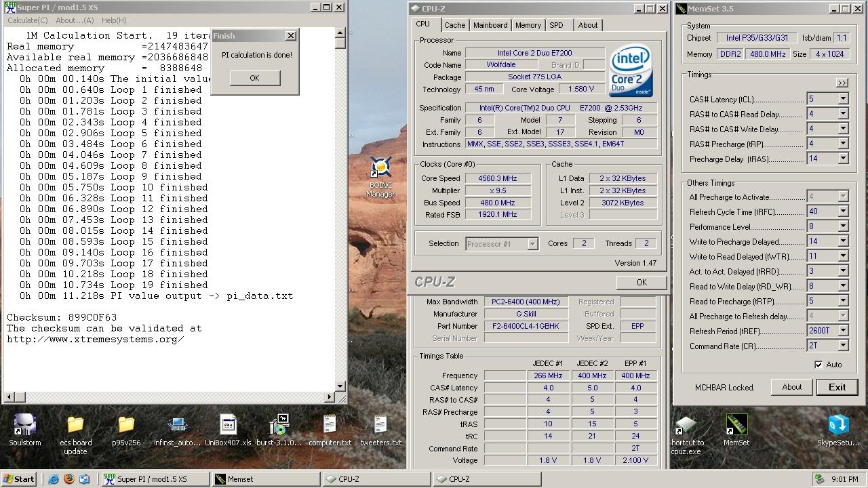Image resolution: width=868 pixels, height=488 pixels.
Task: Switch to the About tab in CPU-Z
Action: point(588,25)
